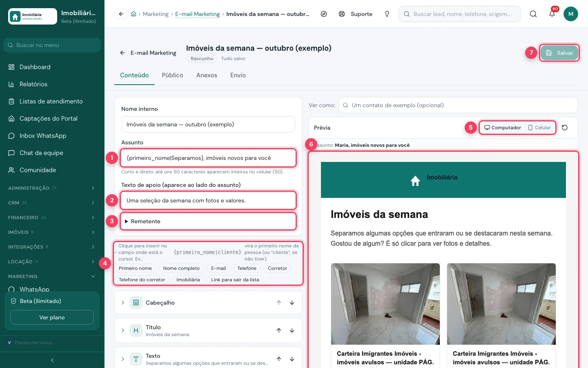This screenshot has width=588, height=368.
Task: Expand the ADMINISTRAÇÃO menu group
Action: pos(52,188)
